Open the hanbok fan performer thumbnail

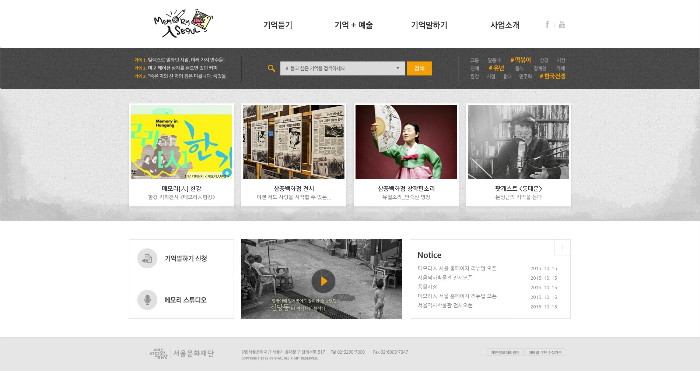click(x=406, y=142)
